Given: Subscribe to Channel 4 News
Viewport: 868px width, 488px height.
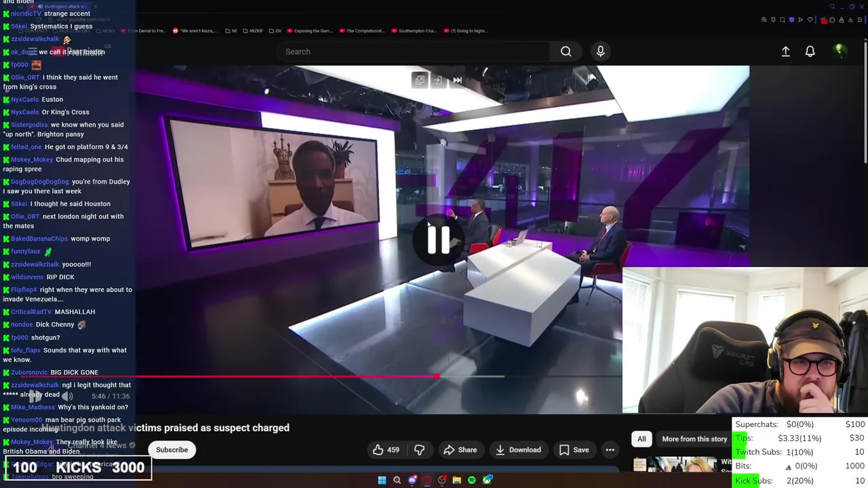Looking at the screenshot, I should (x=172, y=449).
